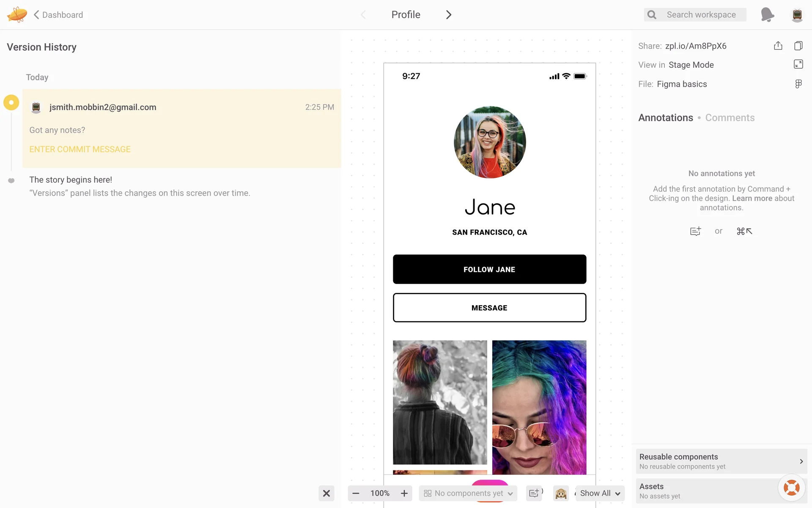Open the notifications bell
Screen dimensions: 812x508
(767, 15)
